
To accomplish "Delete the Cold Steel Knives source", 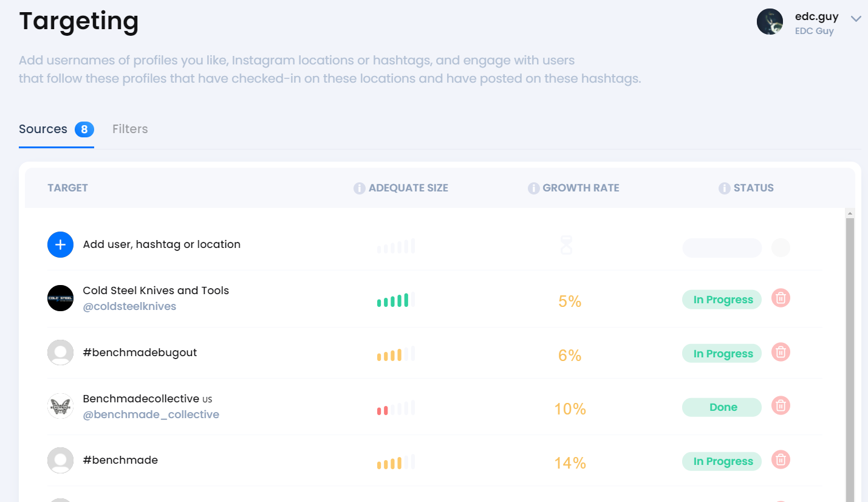I will 781,298.
